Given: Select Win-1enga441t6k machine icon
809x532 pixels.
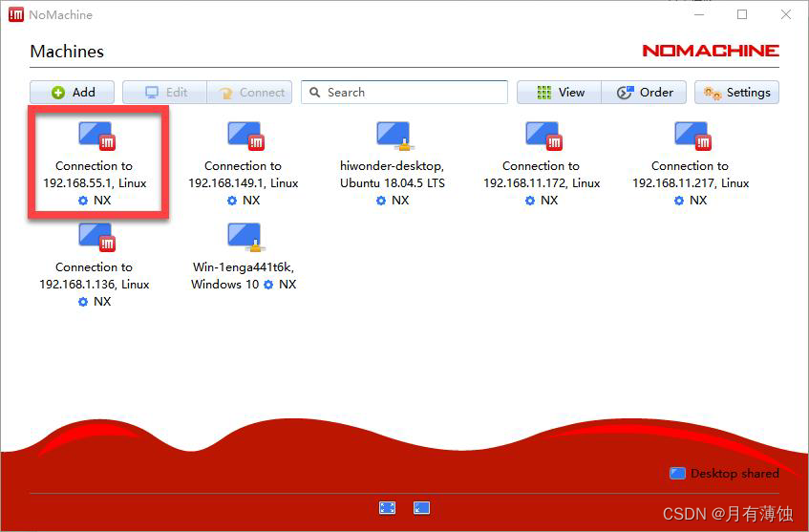Looking at the screenshot, I should coord(246,238).
